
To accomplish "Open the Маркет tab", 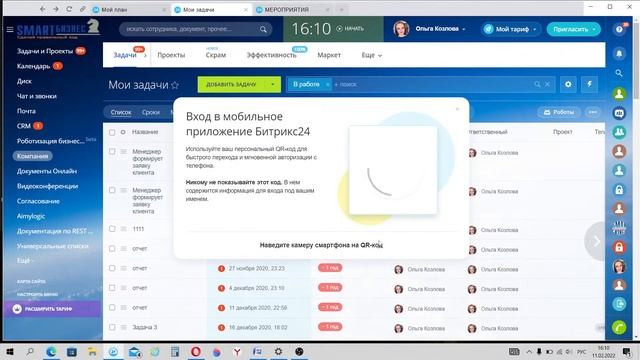I will pos(329,55).
